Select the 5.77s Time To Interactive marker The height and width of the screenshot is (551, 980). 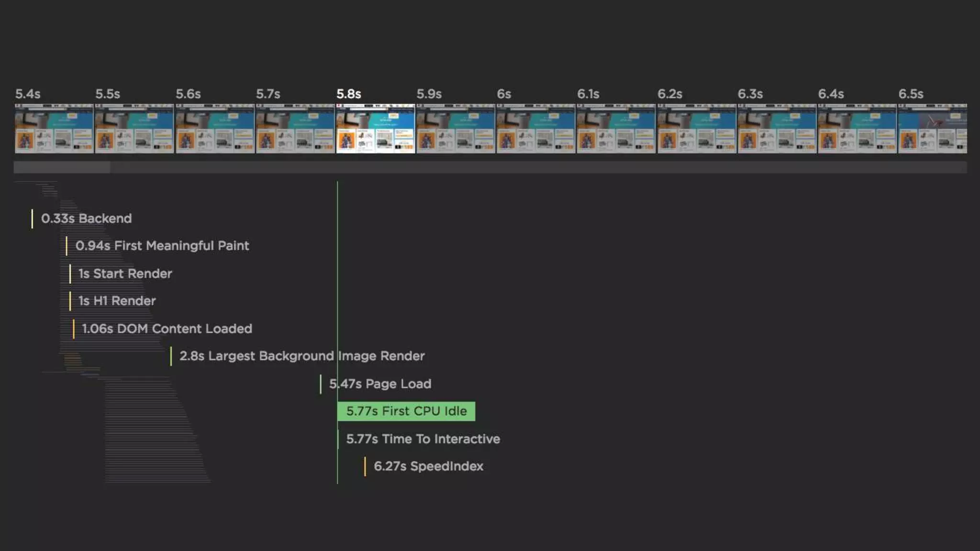coord(423,439)
